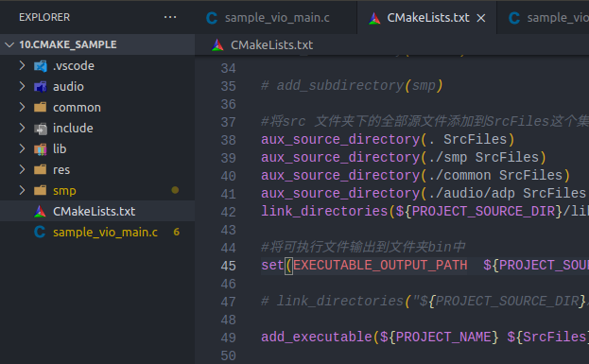The height and width of the screenshot is (364, 589).
Task: Expand the smp folder chevron
Action: (22, 190)
